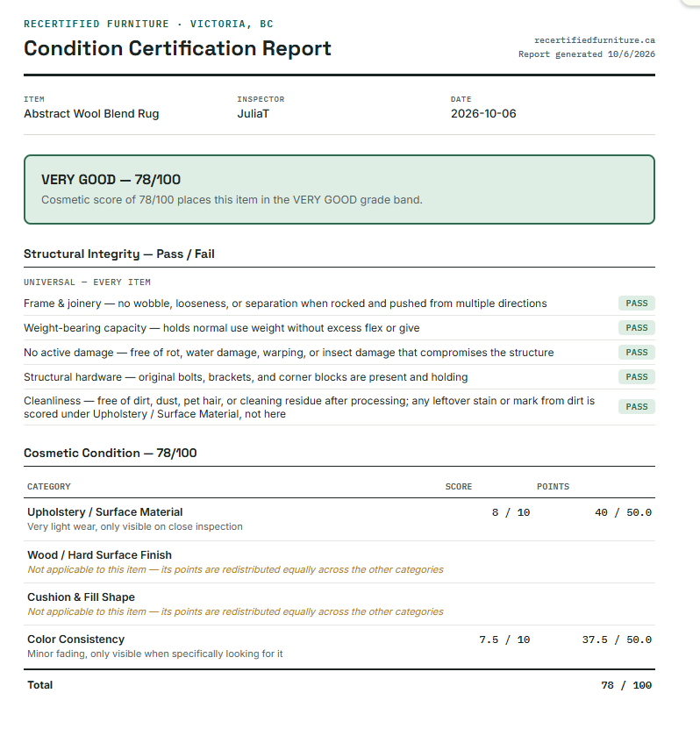Click the POINTS column header
700x736 pixels.
tap(553, 486)
